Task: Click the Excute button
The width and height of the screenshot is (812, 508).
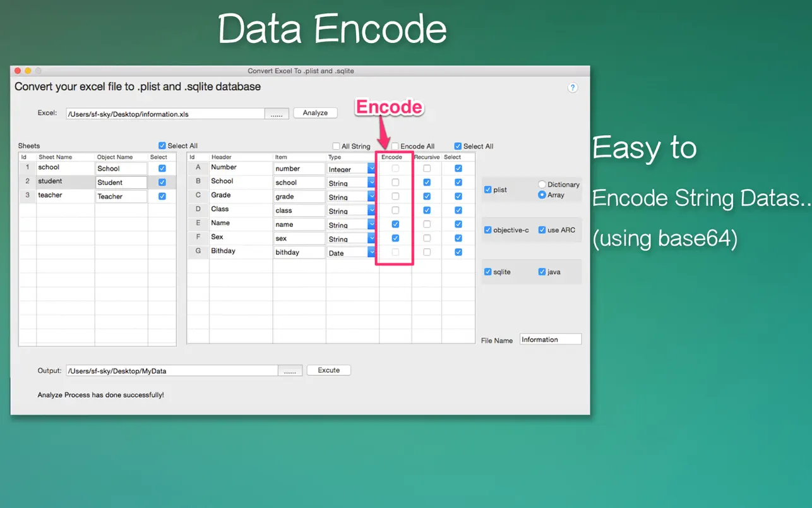Action: 328,370
